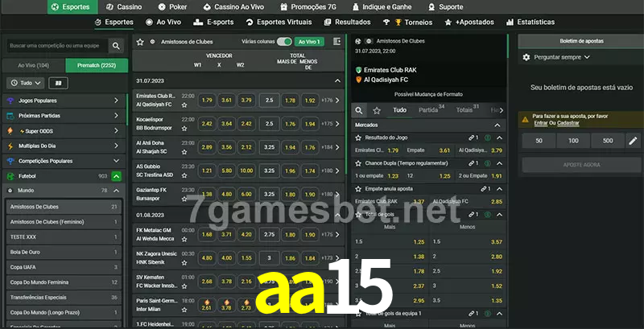Open the grid view icon beside Tudo

58,84
